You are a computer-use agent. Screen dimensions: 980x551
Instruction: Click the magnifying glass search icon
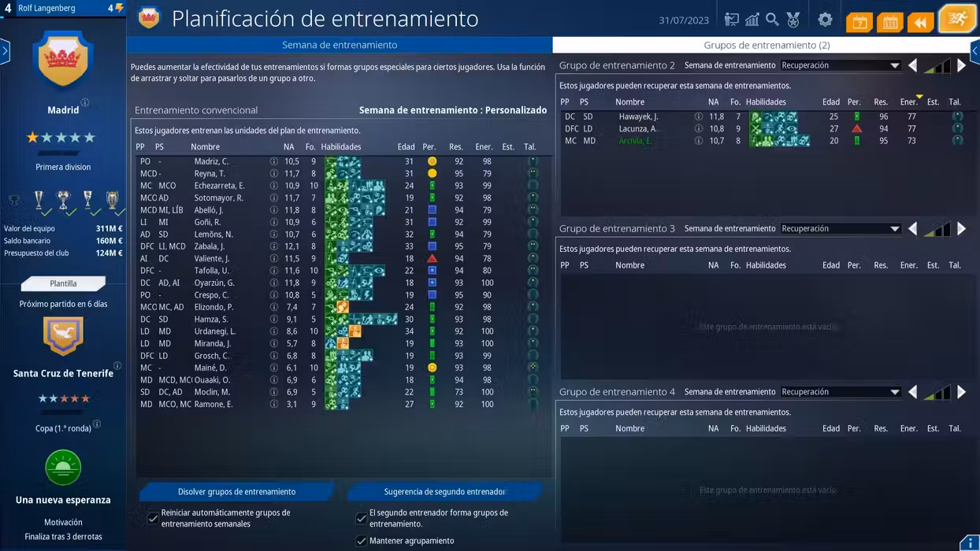tap(773, 20)
